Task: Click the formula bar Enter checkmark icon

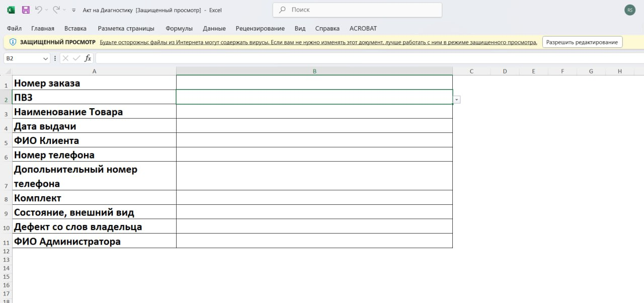Action: coord(76,58)
